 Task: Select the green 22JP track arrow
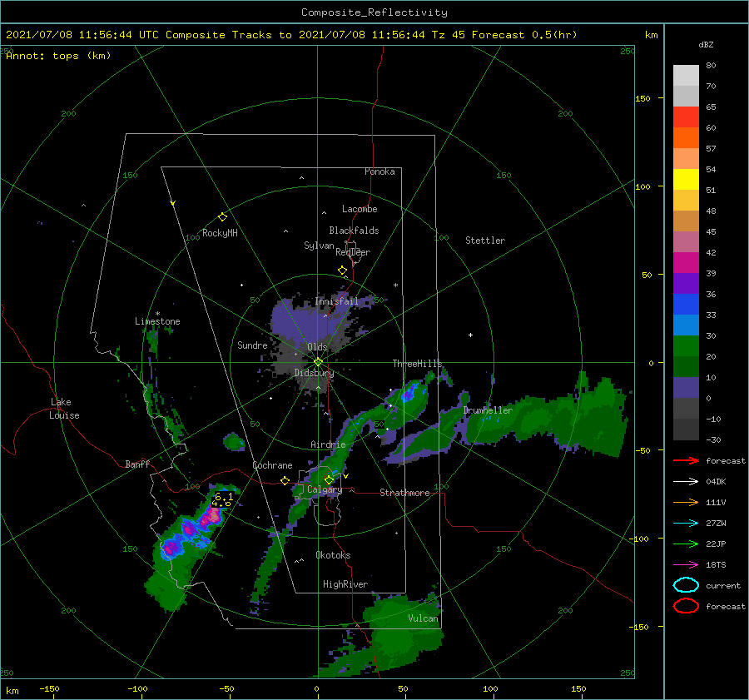[x=686, y=544]
